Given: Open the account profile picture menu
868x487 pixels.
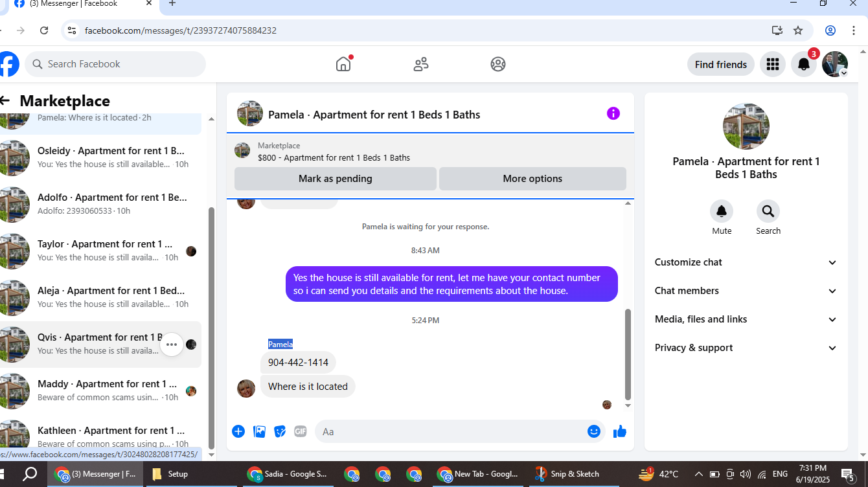Looking at the screenshot, I should click(x=835, y=64).
